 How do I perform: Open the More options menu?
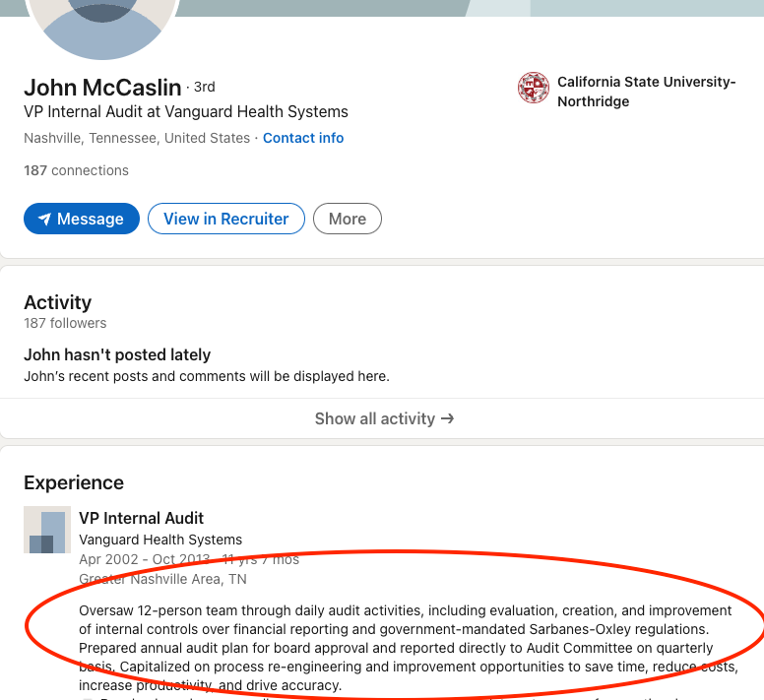pos(348,219)
